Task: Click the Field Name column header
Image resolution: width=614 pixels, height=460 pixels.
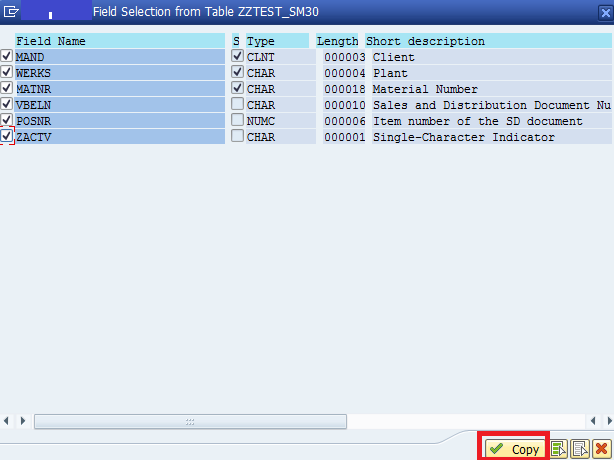Action: (x=120, y=41)
